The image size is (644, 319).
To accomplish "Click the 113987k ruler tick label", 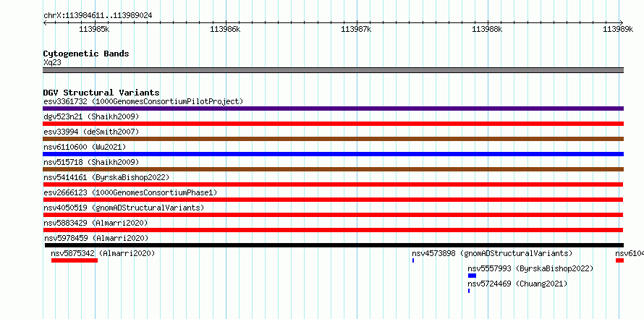I will 356,29.
